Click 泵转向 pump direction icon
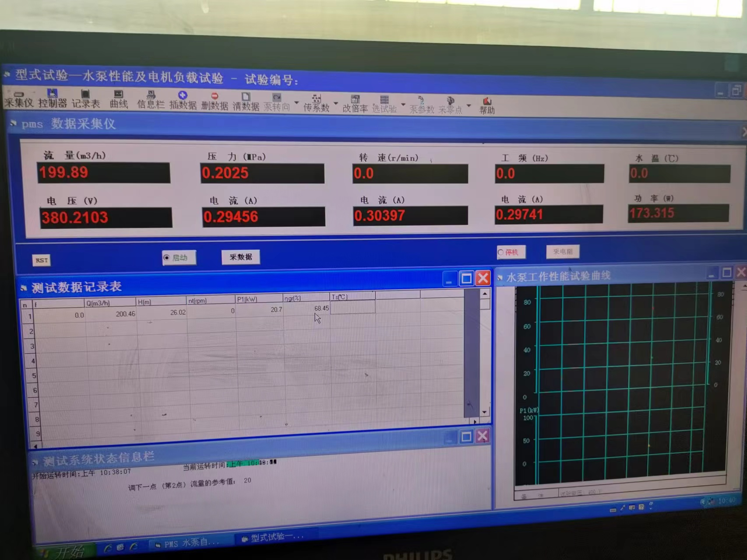This screenshot has height=560, width=747. tap(277, 102)
